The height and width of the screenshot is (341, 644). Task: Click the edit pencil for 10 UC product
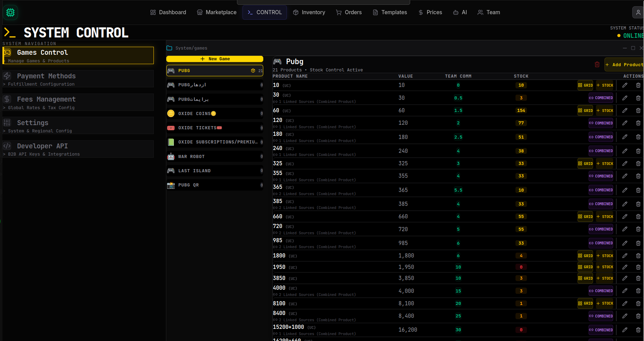coord(625,85)
